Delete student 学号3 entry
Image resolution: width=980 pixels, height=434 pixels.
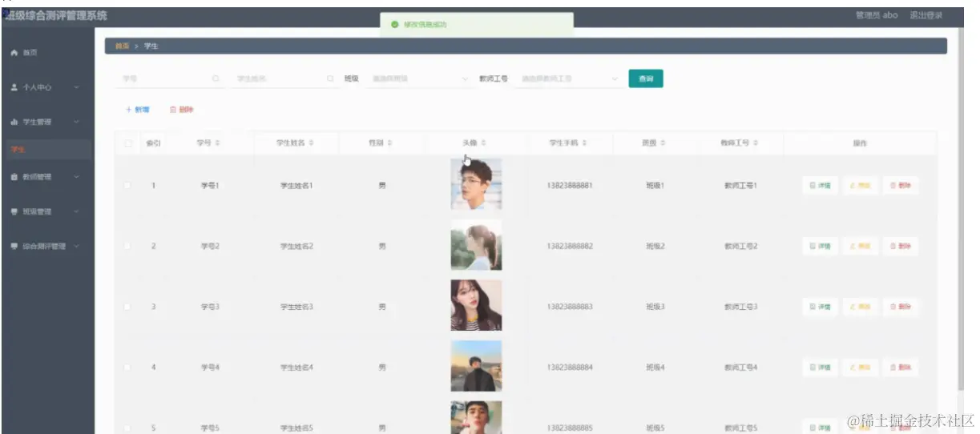point(900,307)
